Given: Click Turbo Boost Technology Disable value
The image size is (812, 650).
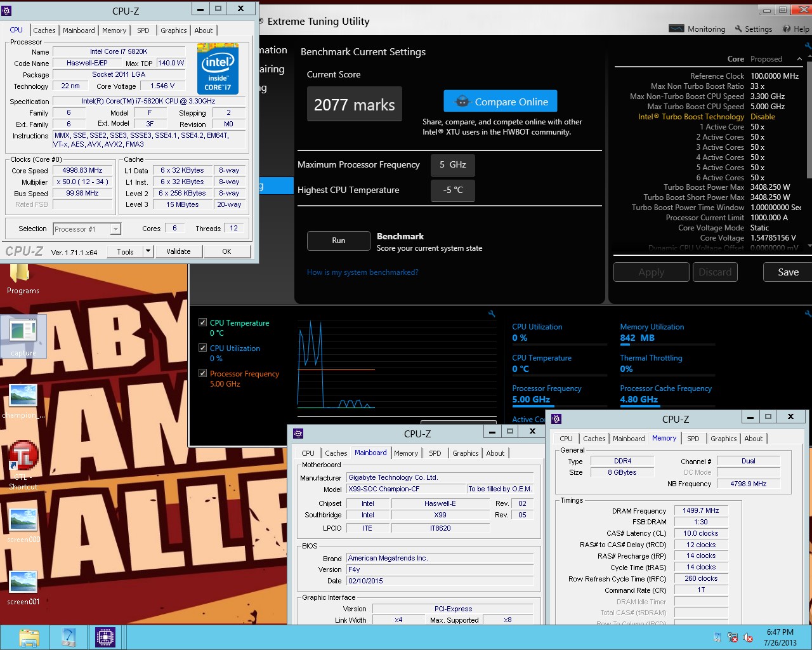Looking at the screenshot, I should click(763, 117).
